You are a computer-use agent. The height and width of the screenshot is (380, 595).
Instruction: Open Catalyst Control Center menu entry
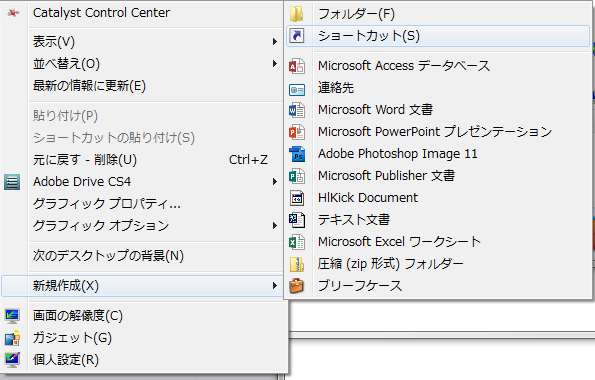pos(142,13)
